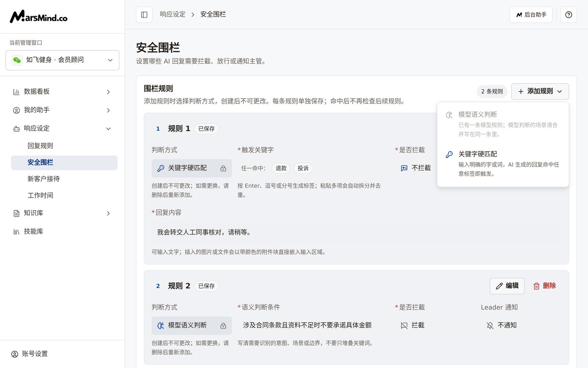The height and width of the screenshot is (368, 588).
Task: Click the 后台助手 button
Action: point(531,15)
